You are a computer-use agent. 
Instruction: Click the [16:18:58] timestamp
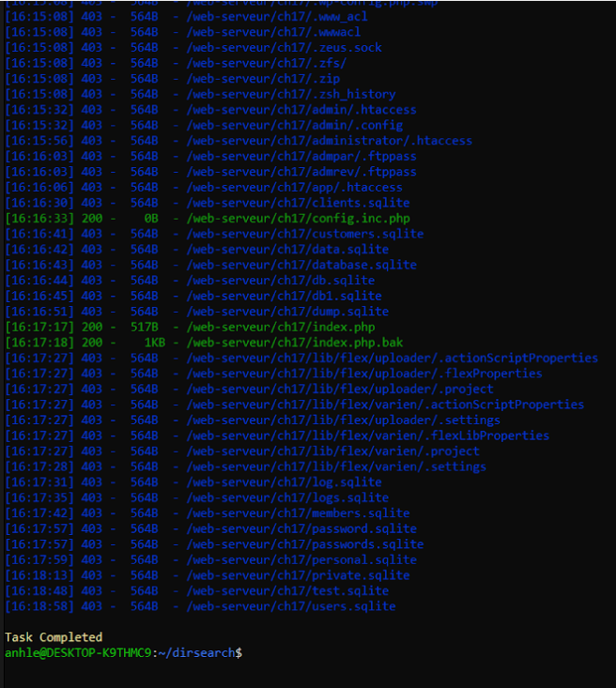[39, 606]
